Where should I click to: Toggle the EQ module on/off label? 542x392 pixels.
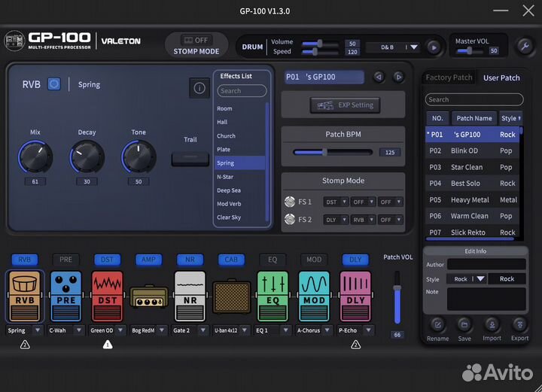[273, 260]
